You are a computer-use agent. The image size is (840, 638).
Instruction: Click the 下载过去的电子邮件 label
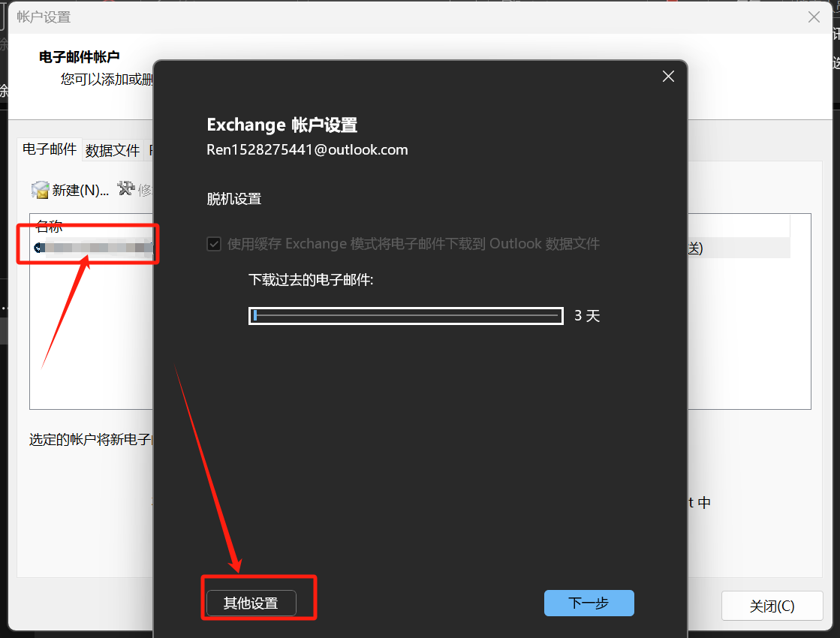311,280
